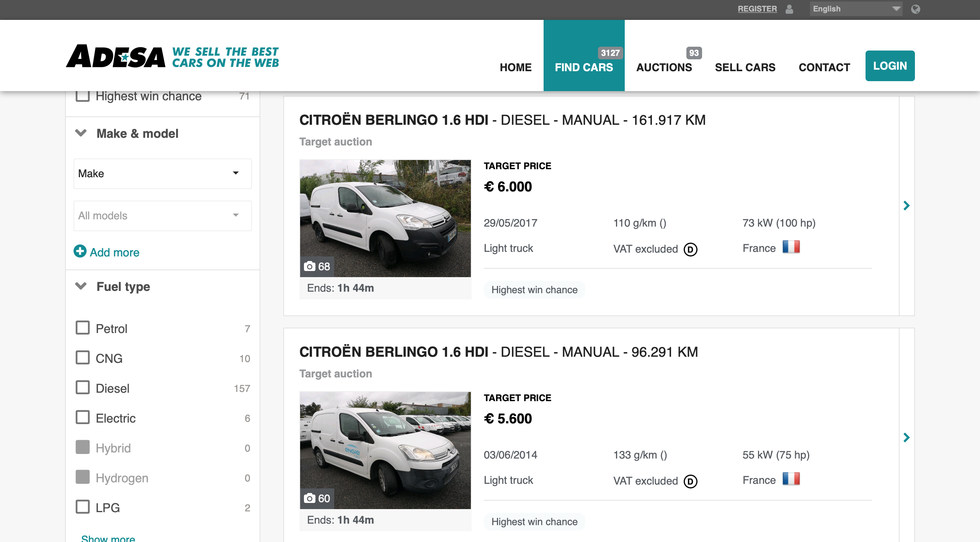Click the 133 g/km emissions value
The image size is (980, 542).
(640, 455)
